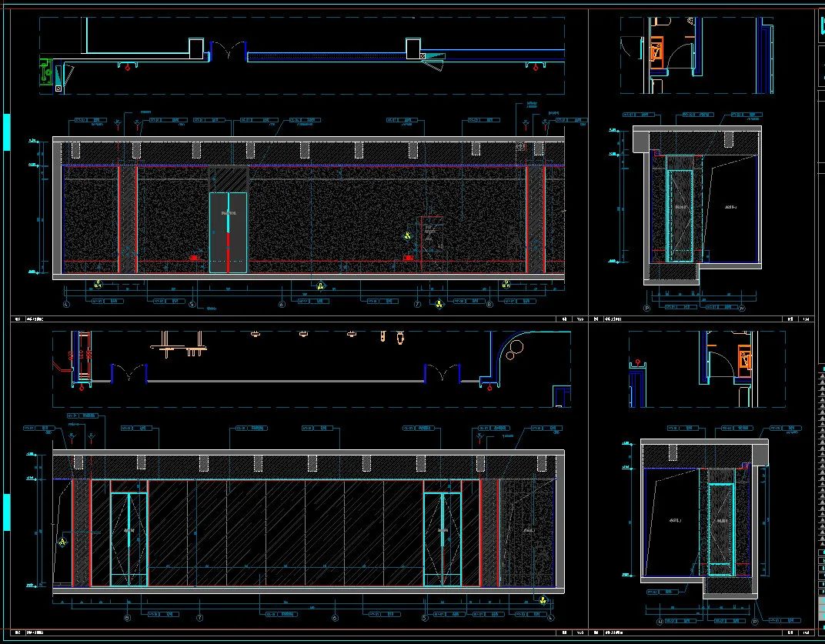Click grid axis bubble 6 under the top-left elevation

coord(282,305)
